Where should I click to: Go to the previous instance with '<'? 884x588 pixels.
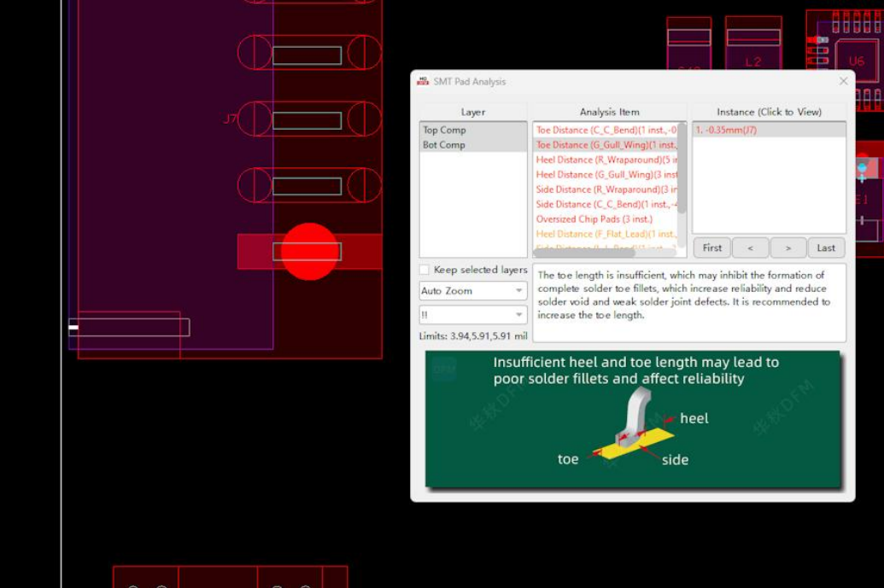[750, 248]
